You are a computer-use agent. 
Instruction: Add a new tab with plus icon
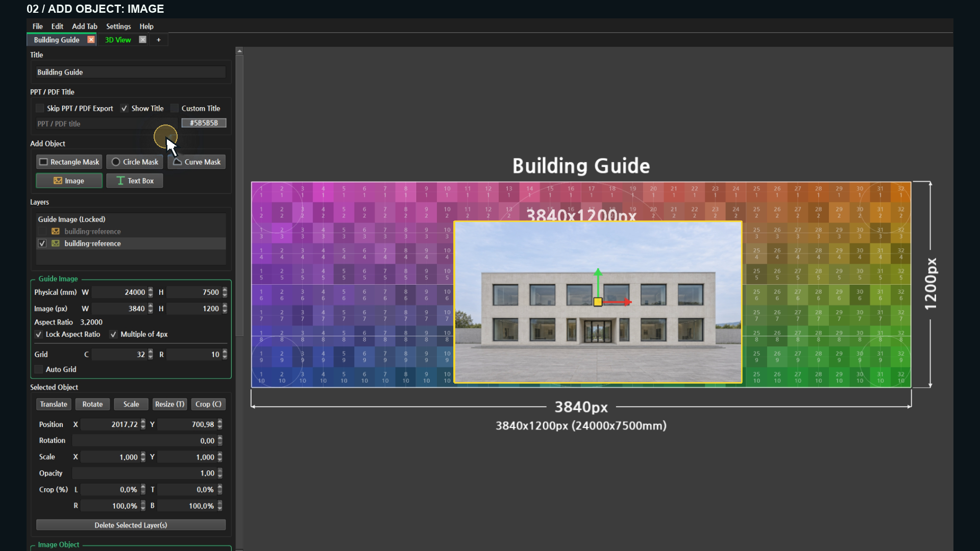click(x=159, y=40)
